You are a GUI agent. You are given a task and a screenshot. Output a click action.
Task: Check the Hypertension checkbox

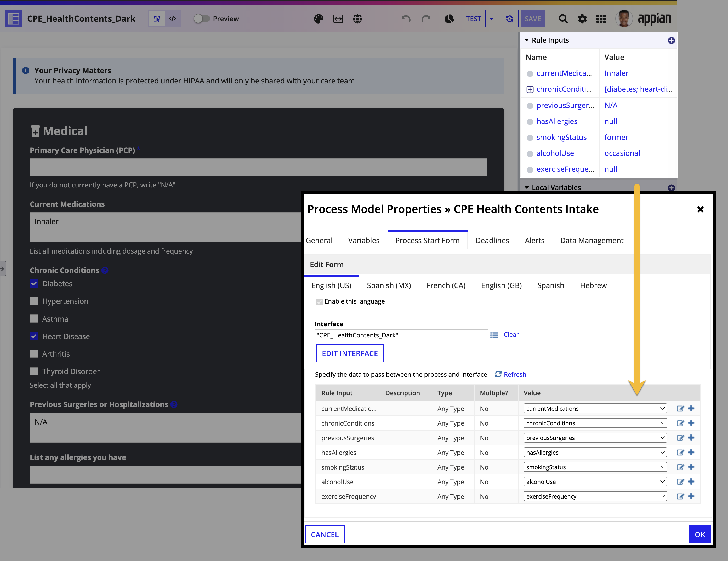(x=34, y=301)
